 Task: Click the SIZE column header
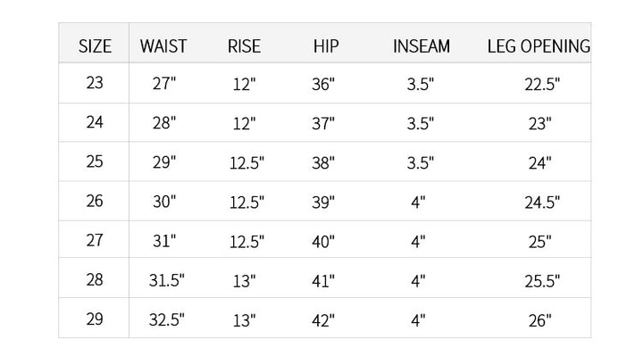(x=96, y=45)
